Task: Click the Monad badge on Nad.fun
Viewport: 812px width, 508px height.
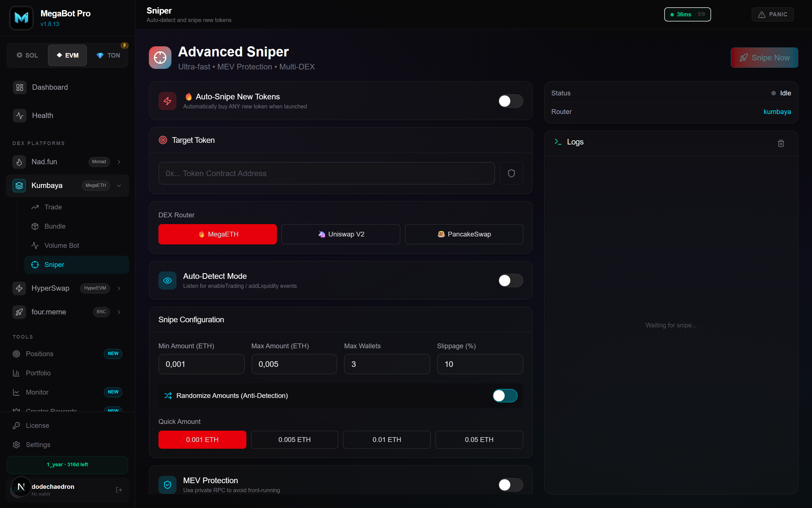Action: pyautogui.click(x=99, y=162)
